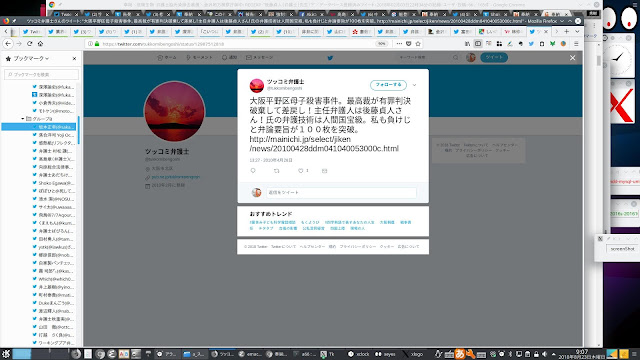
Task: Open the 通知 notifications nav item
Action: [x=229, y=58]
